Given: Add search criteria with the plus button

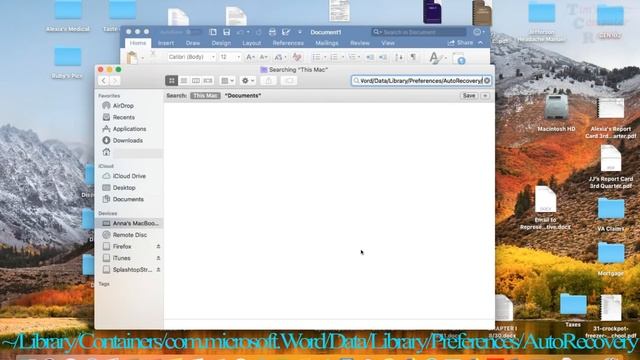Looking at the screenshot, I should pyautogui.click(x=485, y=96).
